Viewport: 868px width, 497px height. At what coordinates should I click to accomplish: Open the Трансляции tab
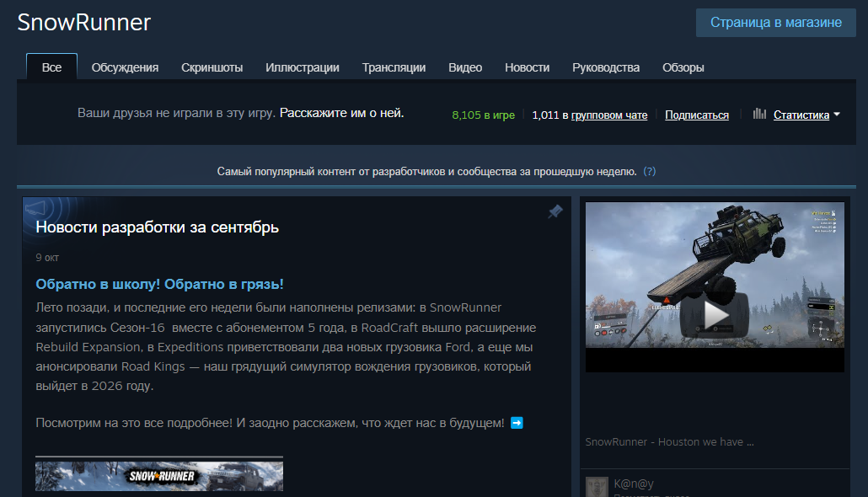394,67
